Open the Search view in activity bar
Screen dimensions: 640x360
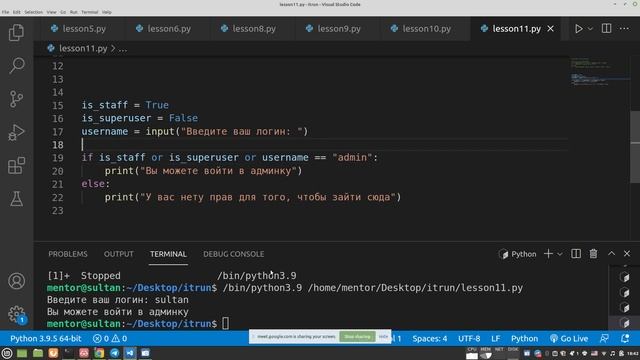16,66
